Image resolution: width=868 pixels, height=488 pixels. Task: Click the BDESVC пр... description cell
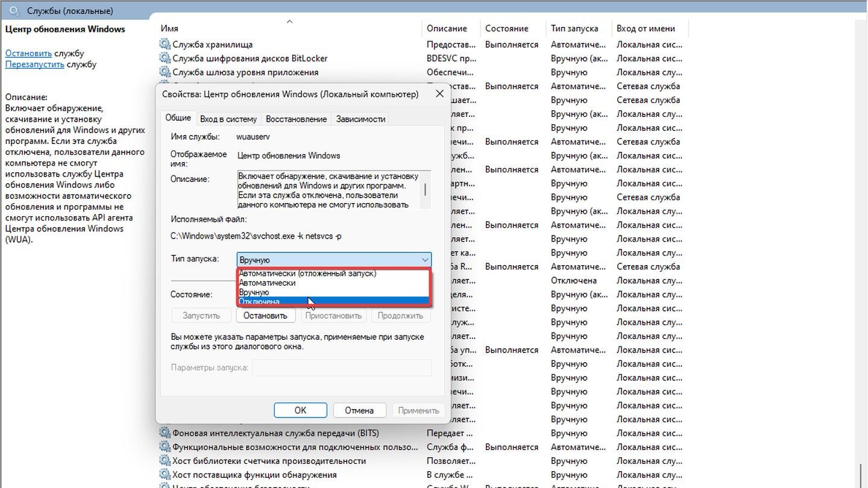[451, 58]
